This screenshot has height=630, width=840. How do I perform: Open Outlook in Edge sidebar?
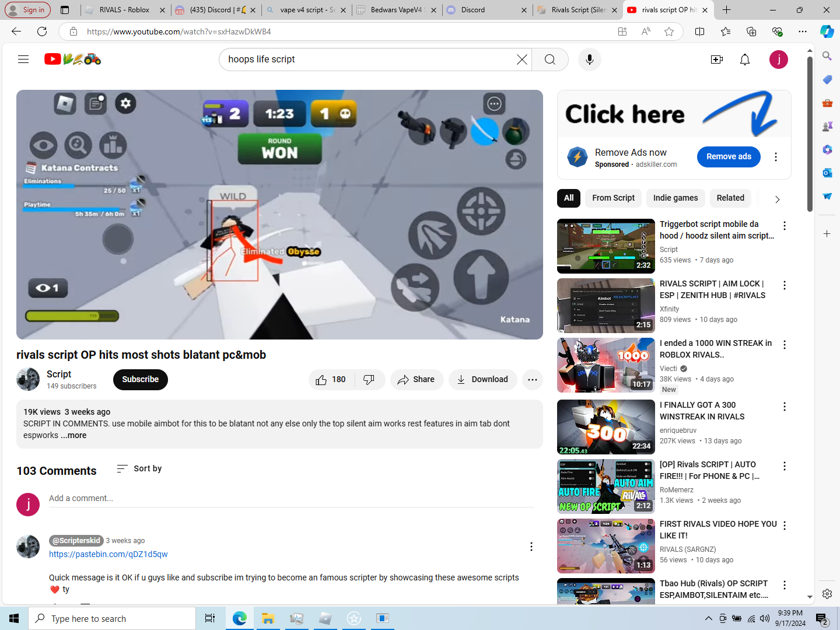point(827,173)
